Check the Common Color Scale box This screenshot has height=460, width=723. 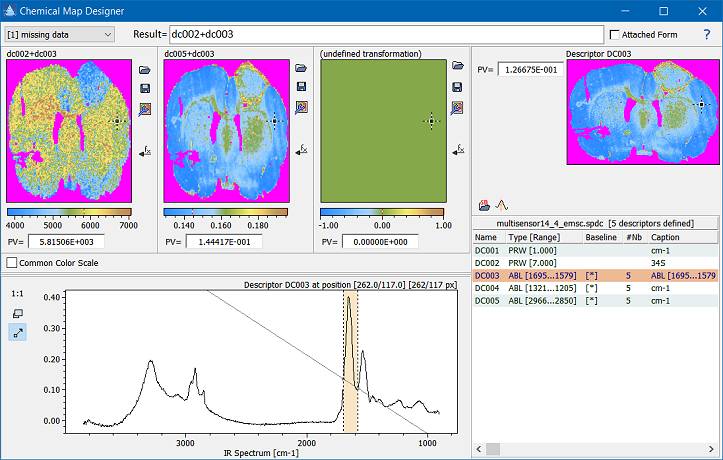pyautogui.click(x=12, y=262)
